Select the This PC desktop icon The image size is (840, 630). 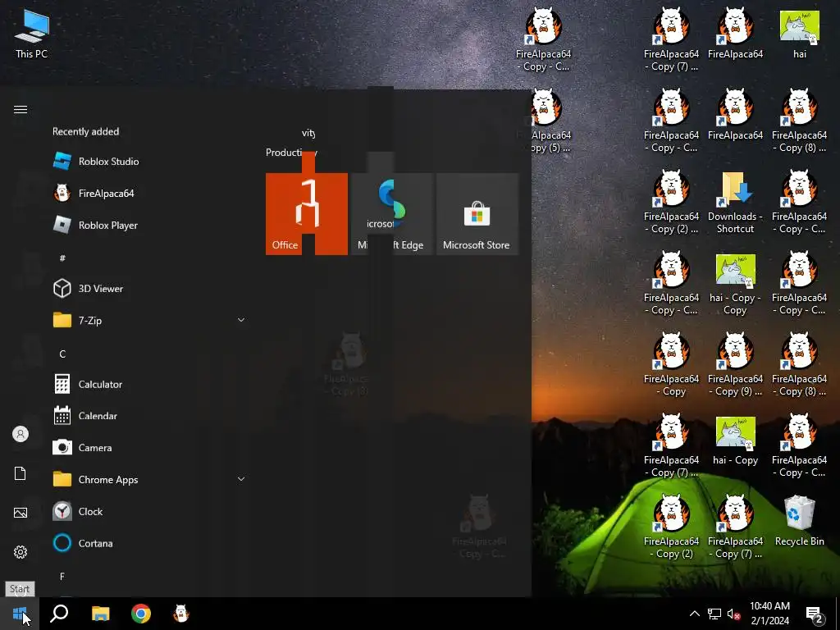pos(32,33)
